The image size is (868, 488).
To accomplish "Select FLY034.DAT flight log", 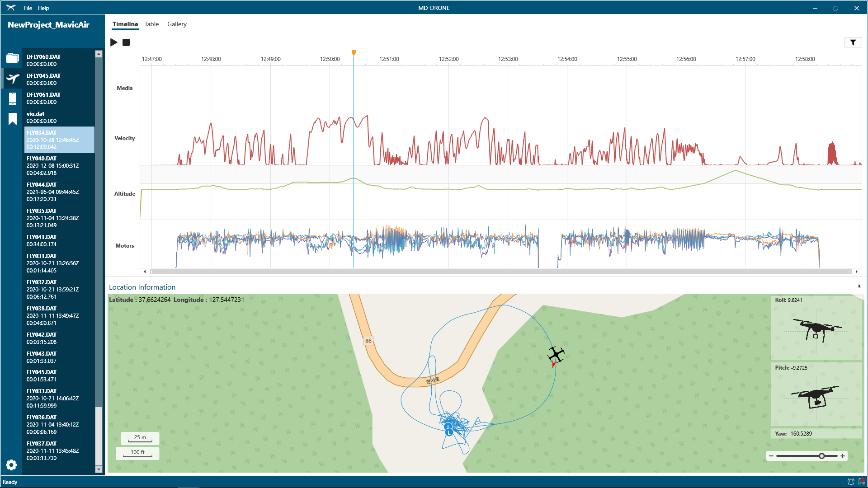I will click(x=59, y=140).
